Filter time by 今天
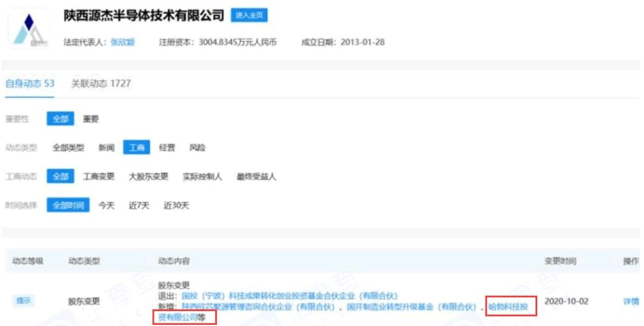The width and height of the screenshot is (644, 326). (x=106, y=205)
